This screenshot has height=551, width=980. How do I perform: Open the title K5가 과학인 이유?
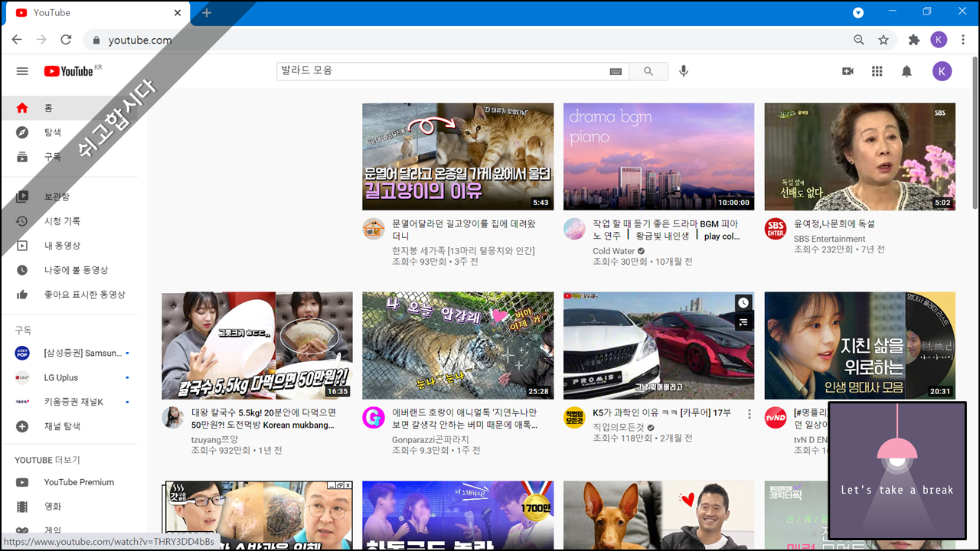click(661, 413)
